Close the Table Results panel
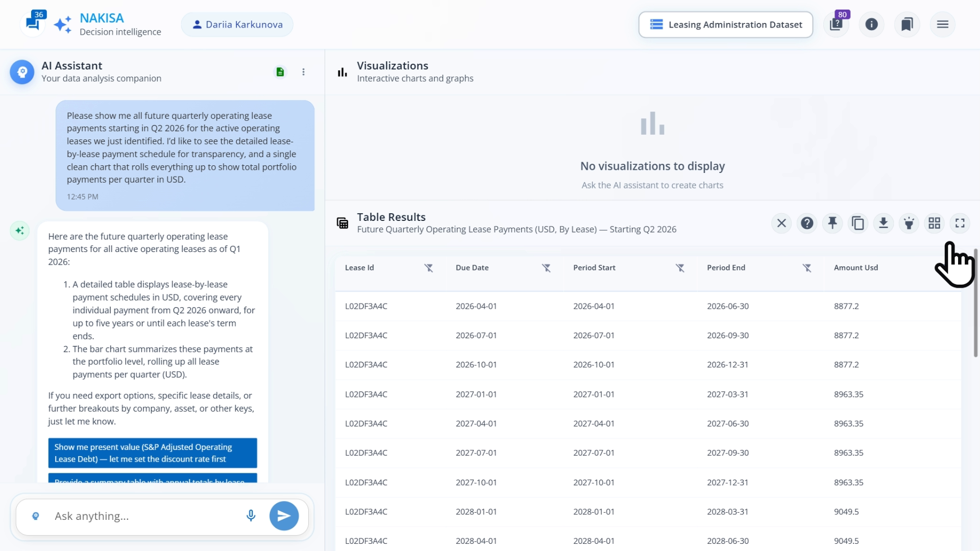980x551 pixels. point(781,223)
